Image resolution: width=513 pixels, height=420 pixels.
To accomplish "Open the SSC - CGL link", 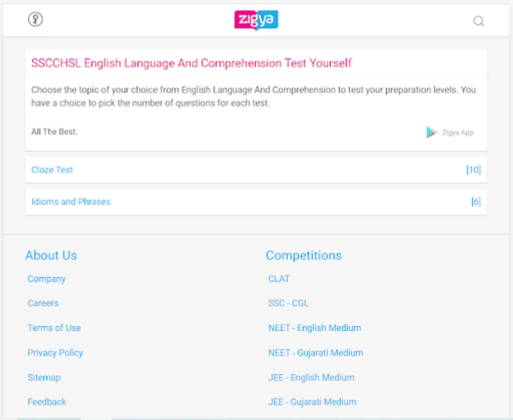I will [288, 303].
